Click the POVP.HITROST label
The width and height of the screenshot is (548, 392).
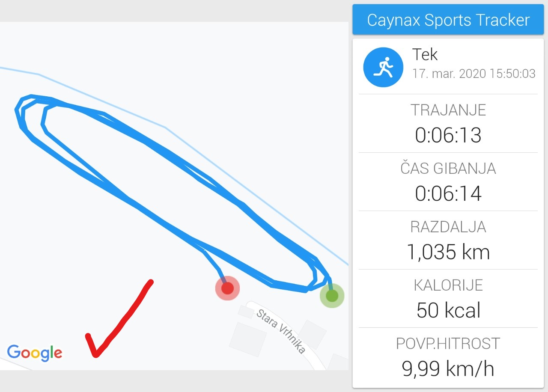click(448, 343)
